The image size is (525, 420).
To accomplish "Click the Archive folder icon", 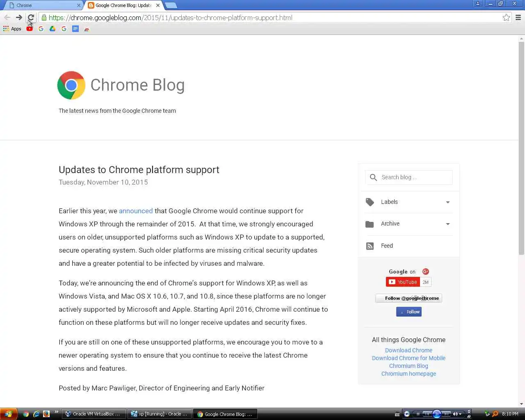I will (x=370, y=224).
